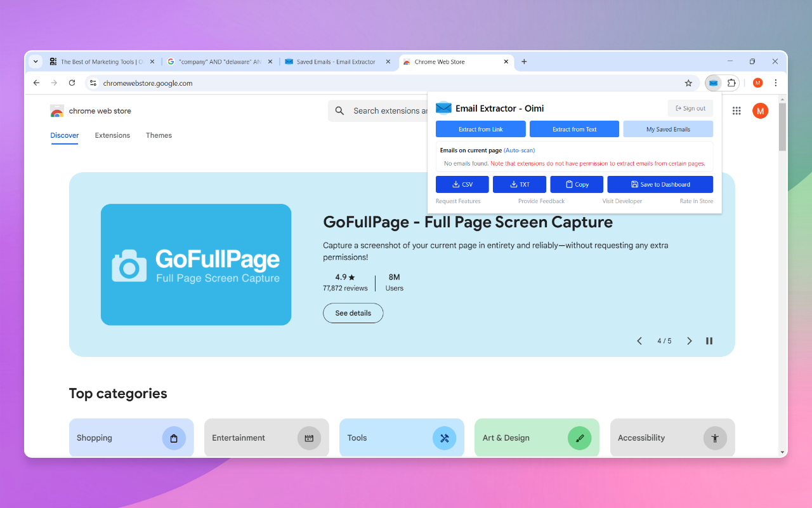The height and width of the screenshot is (508, 812).
Task: Open the Email Extractor extension icon in toolbar
Action: [714, 83]
